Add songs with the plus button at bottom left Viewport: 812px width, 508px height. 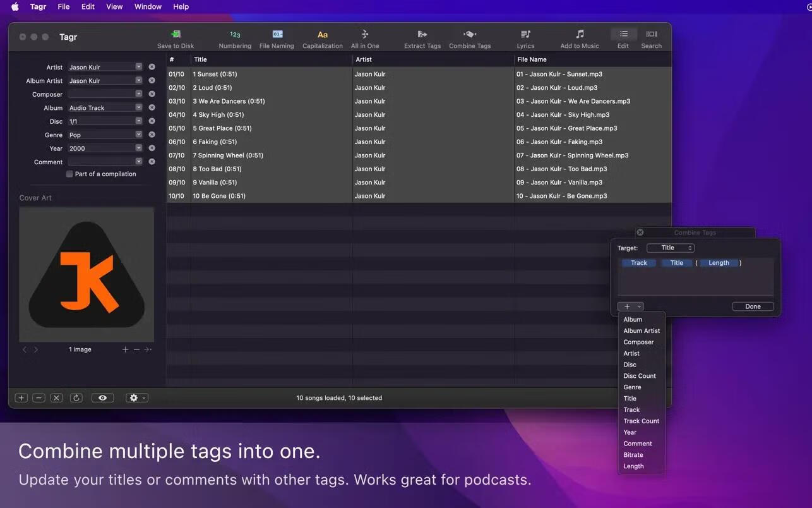coord(21,398)
